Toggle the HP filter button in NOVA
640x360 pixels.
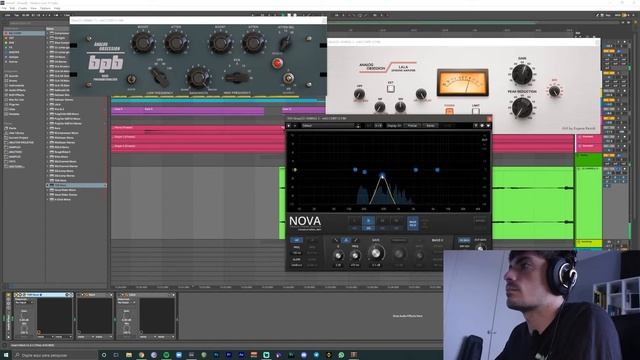[297, 240]
